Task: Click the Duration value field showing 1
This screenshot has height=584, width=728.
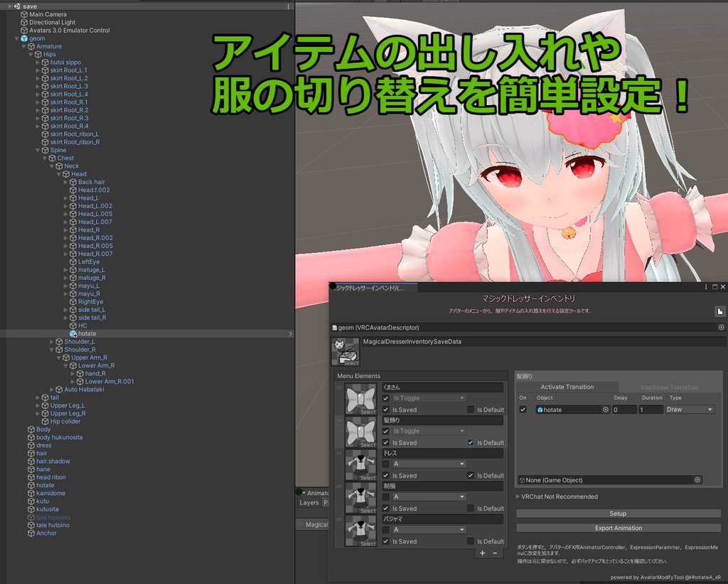Action: pyautogui.click(x=651, y=410)
